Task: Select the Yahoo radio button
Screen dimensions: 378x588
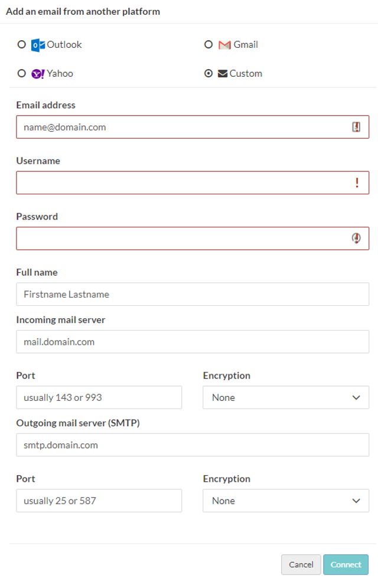Action: [22, 73]
